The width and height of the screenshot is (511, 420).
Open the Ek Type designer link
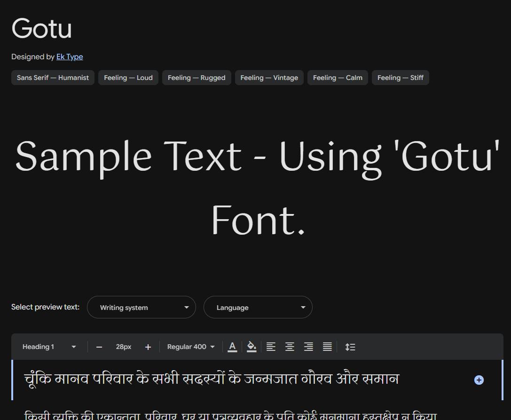pos(70,57)
